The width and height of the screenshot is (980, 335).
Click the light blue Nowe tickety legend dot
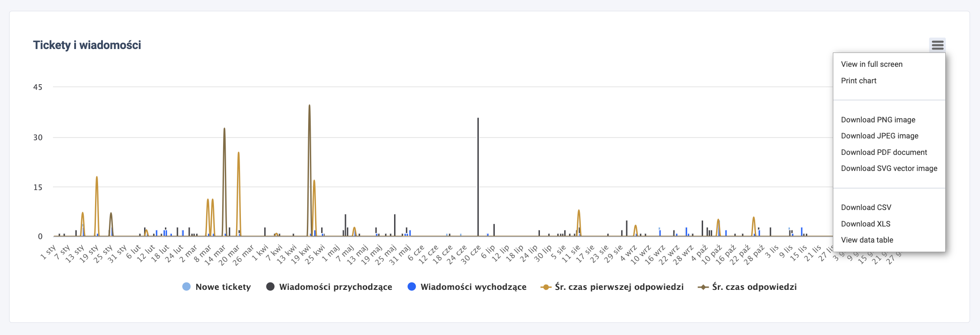click(x=187, y=287)
